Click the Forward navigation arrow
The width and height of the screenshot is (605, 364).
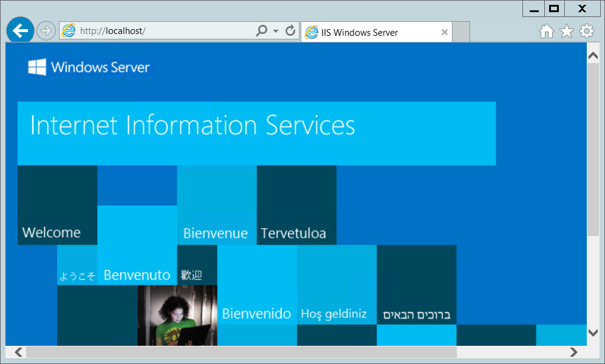click(x=46, y=30)
